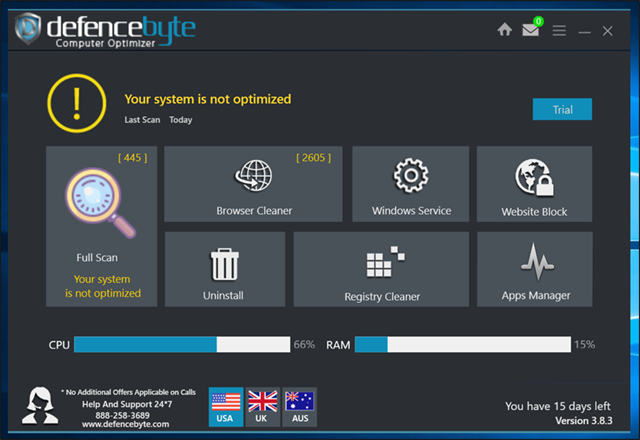Open the Home icon in the header

tap(504, 30)
